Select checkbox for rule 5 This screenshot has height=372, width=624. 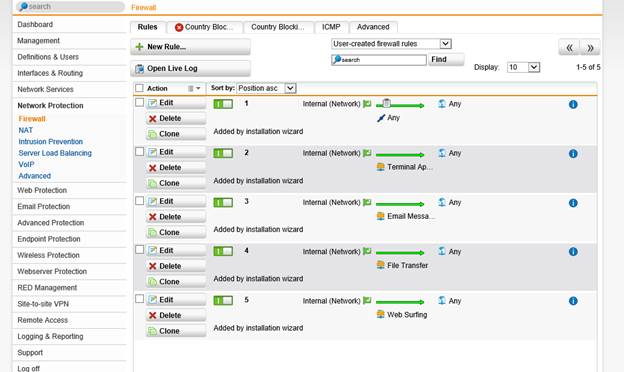pyautogui.click(x=139, y=299)
